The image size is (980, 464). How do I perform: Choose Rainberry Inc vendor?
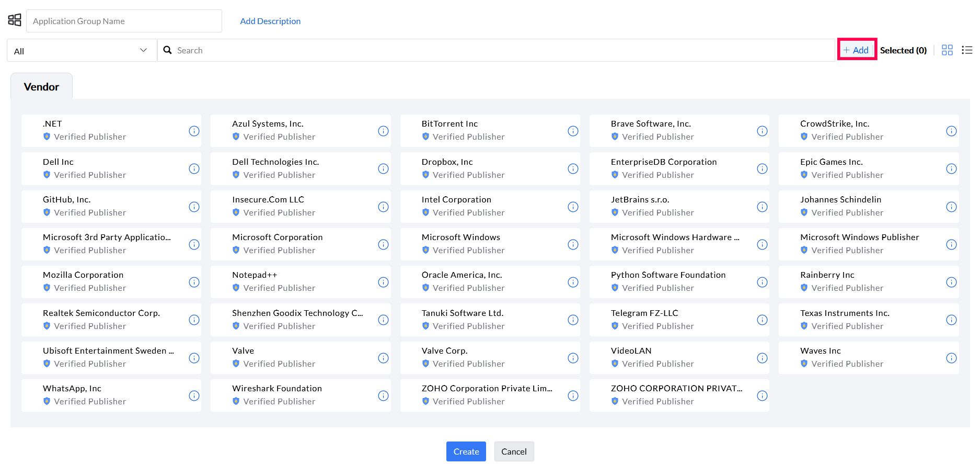(x=869, y=282)
